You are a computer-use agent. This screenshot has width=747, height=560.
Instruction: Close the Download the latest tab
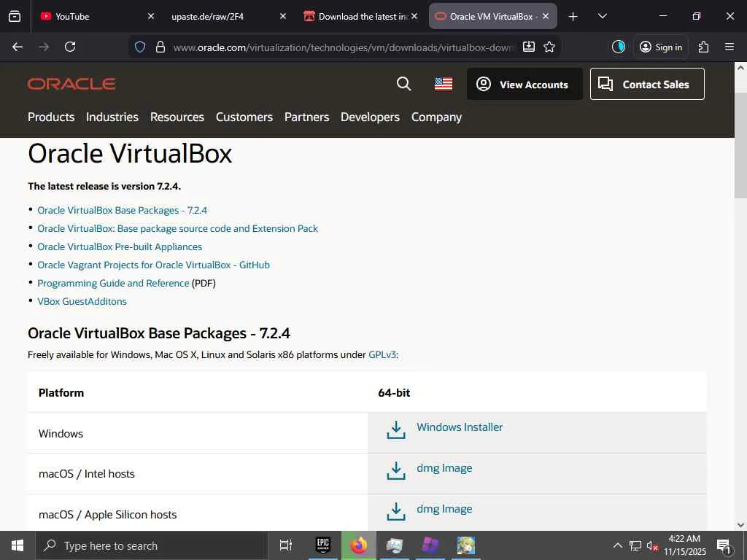pyautogui.click(x=414, y=17)
